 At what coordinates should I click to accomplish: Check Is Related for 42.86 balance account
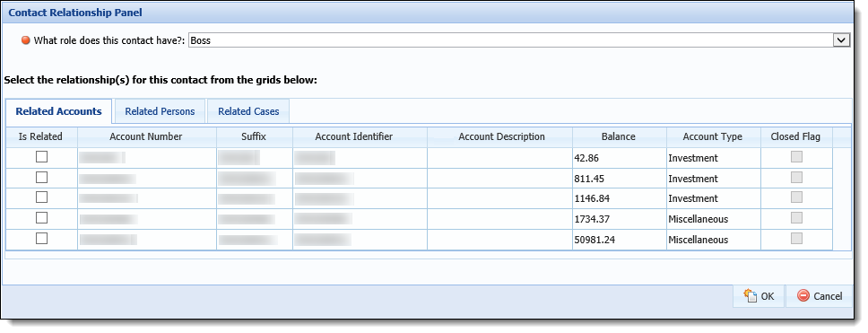(41, 157)
